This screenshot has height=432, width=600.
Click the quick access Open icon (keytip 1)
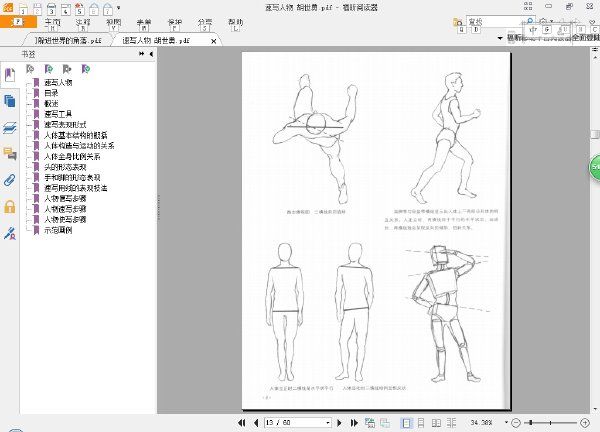pyautogui.click(x=23, y=8)
